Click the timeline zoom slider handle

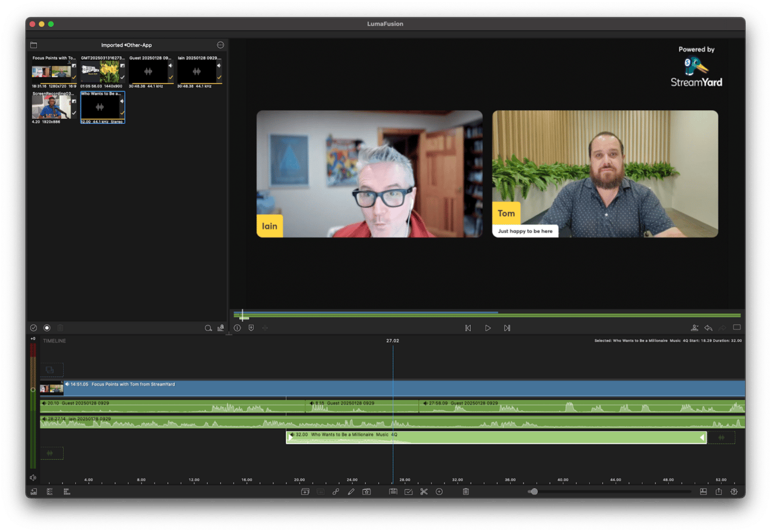point(534,492)
